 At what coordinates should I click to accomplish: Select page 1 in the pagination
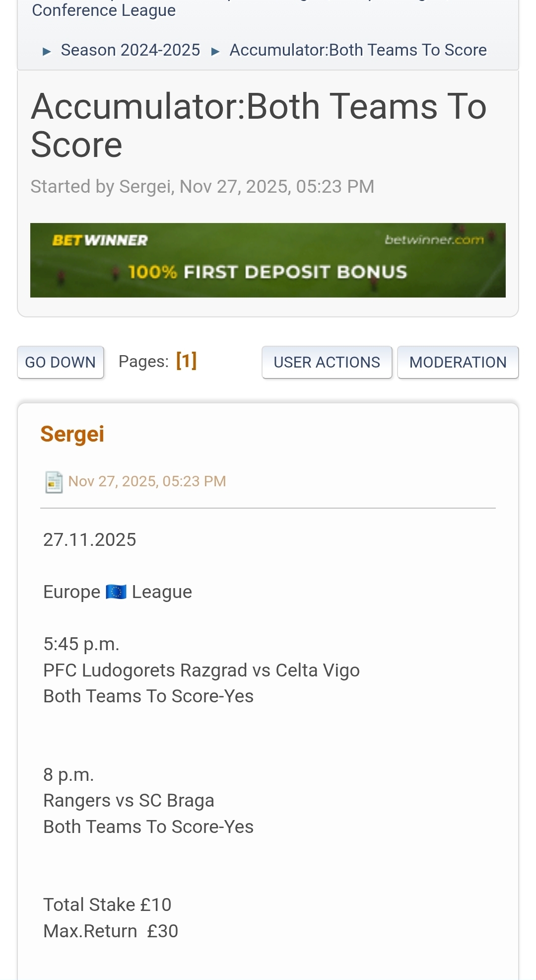[x=187, y=361]
